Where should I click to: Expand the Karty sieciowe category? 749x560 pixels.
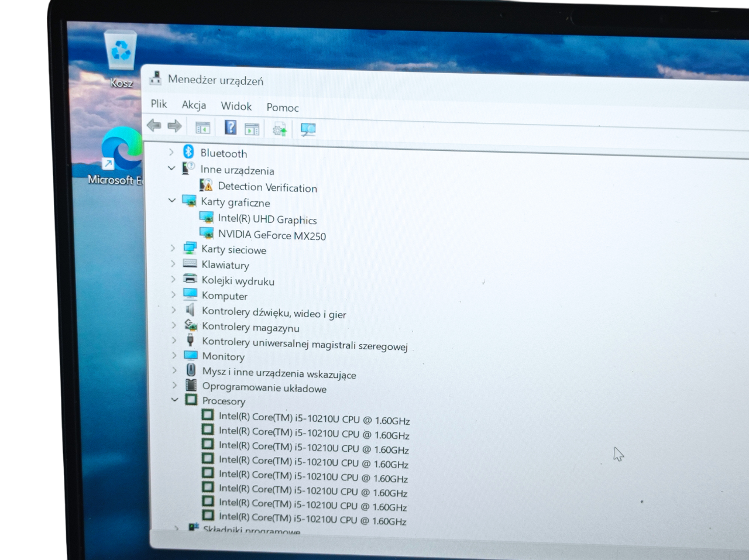coord(173,248)
